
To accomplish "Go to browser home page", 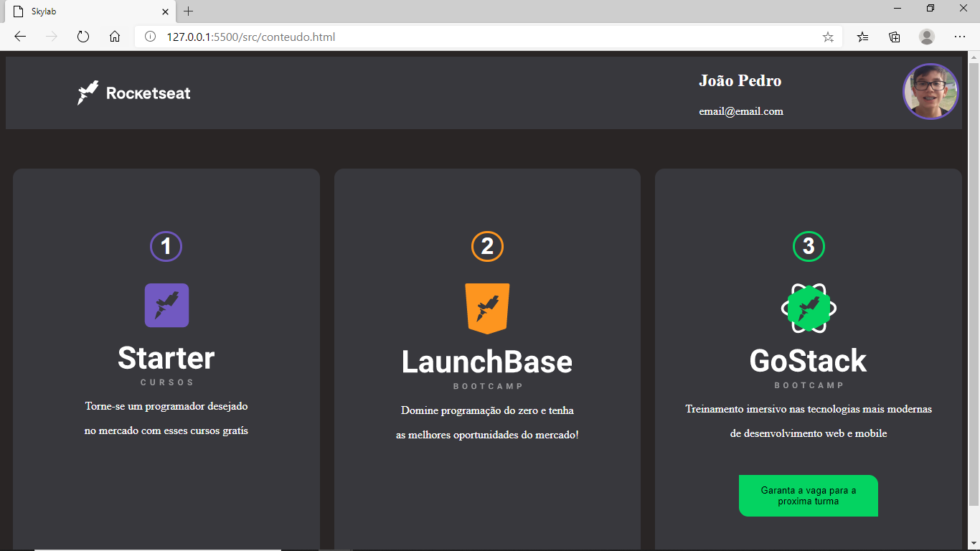I will (115, 37).
